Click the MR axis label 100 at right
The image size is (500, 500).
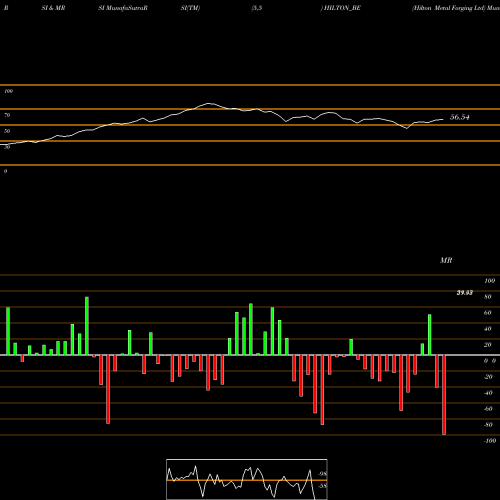tap(489, 281)
